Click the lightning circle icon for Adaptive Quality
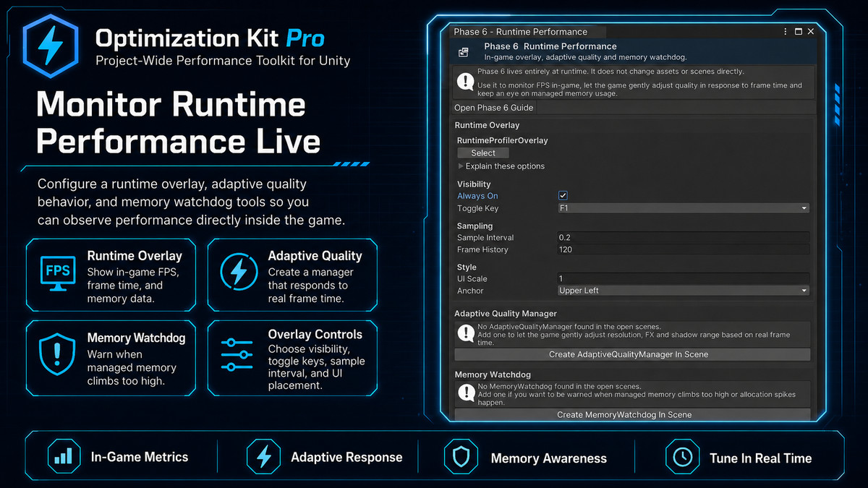This screenshot has width=868, height=488. 239,273
